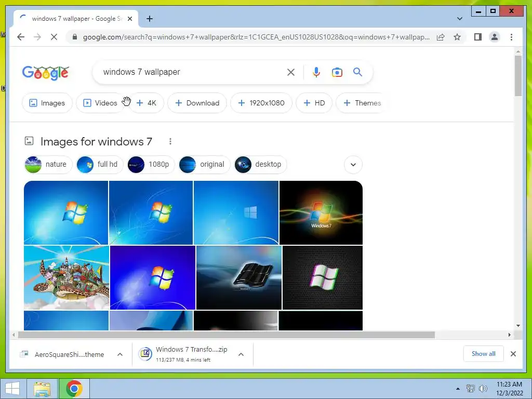This screenshot has height=399, width=532.
Task: Submit search with the magnifier icon
Action: pos(357,72)
